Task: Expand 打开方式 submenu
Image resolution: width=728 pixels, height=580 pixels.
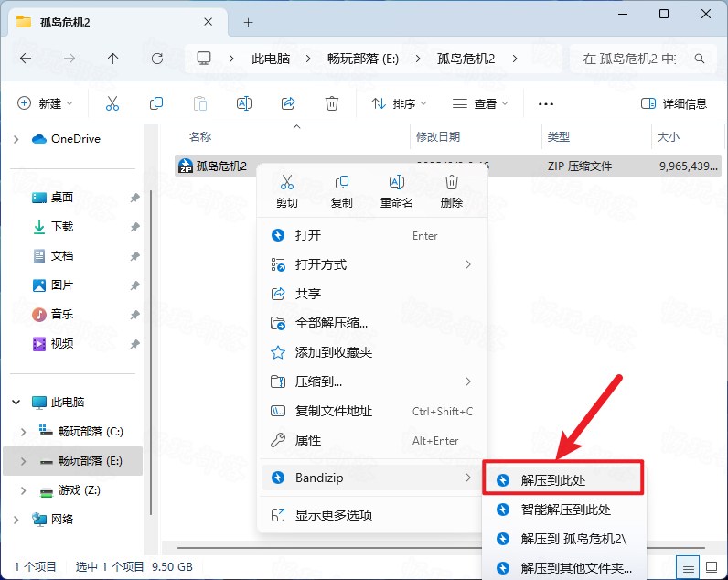Action: 372,264
